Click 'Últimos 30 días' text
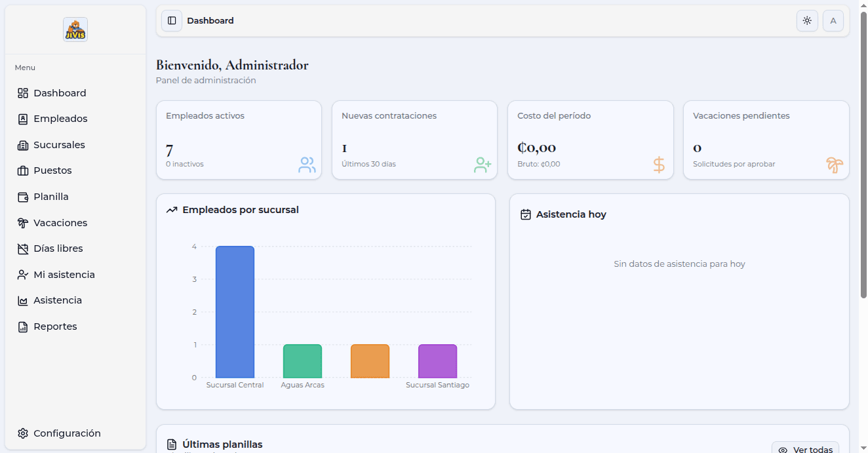 point(368,164)
